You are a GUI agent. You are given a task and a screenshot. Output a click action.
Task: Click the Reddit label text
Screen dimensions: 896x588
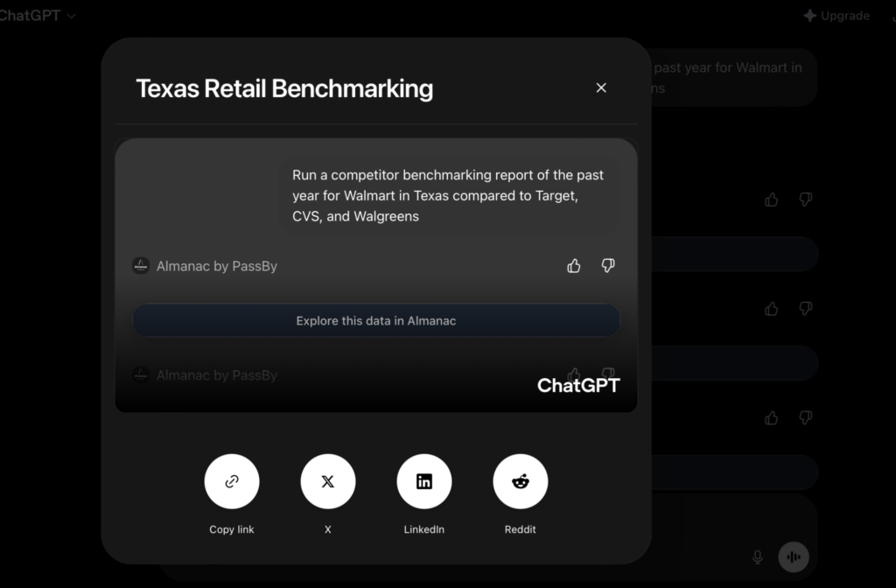(x=520, y=529)
